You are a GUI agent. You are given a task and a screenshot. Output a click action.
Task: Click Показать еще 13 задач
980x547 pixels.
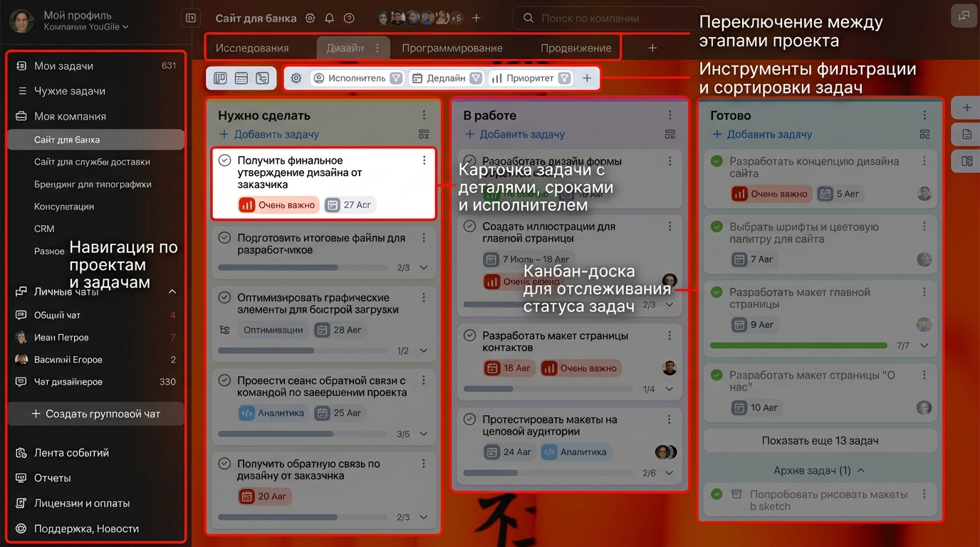(820, 440)
